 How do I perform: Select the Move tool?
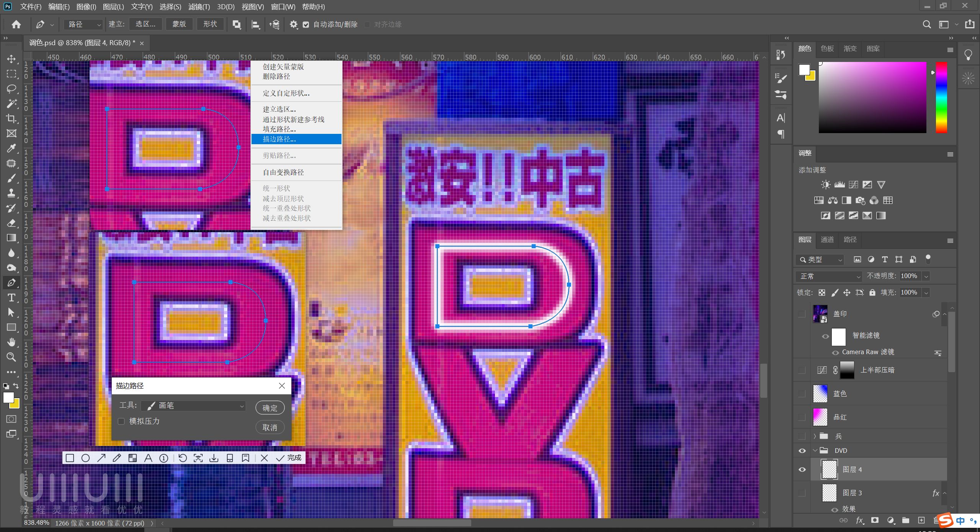11,59
